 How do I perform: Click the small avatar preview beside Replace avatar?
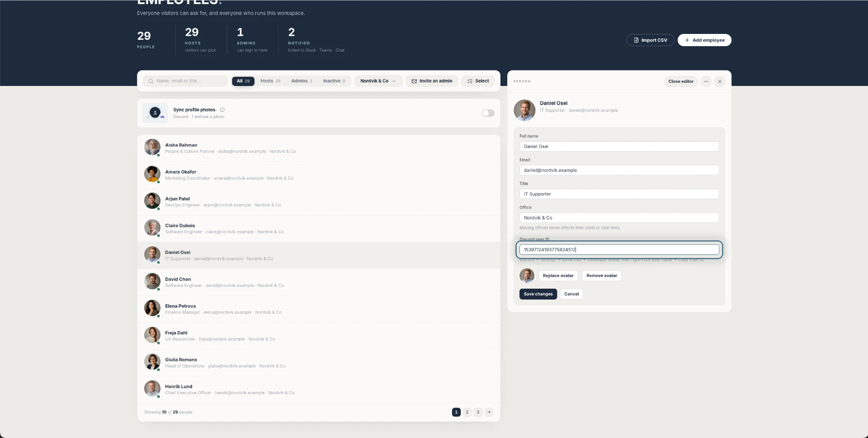527,276
